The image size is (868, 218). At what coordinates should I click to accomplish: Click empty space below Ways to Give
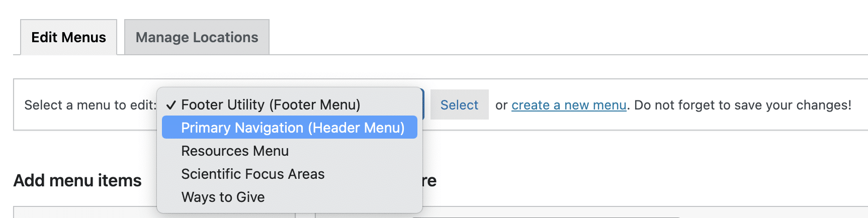click(x=289, y=209)
